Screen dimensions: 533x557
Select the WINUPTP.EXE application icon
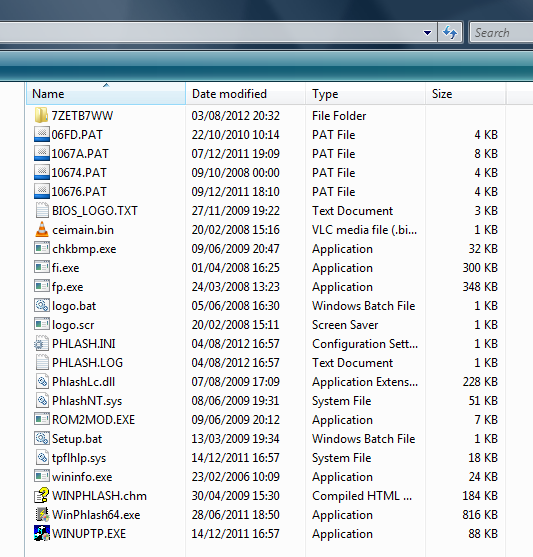click(42, 534)
